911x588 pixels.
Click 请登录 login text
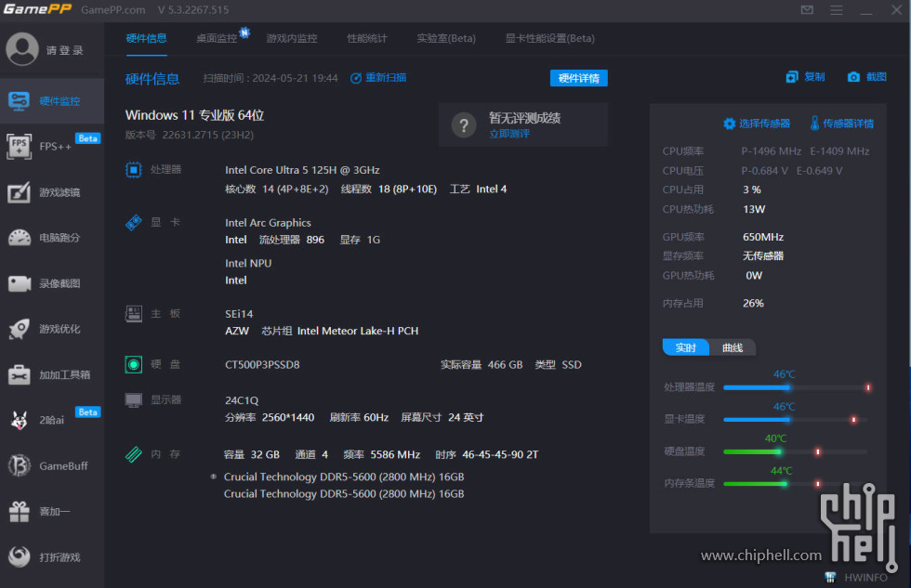pyautogui.click(x=65, y=50)
